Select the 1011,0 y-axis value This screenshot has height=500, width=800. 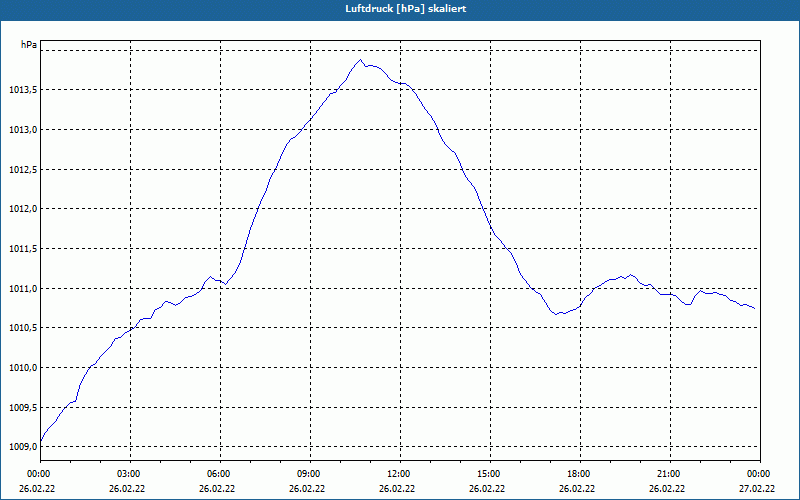[23, 289]
